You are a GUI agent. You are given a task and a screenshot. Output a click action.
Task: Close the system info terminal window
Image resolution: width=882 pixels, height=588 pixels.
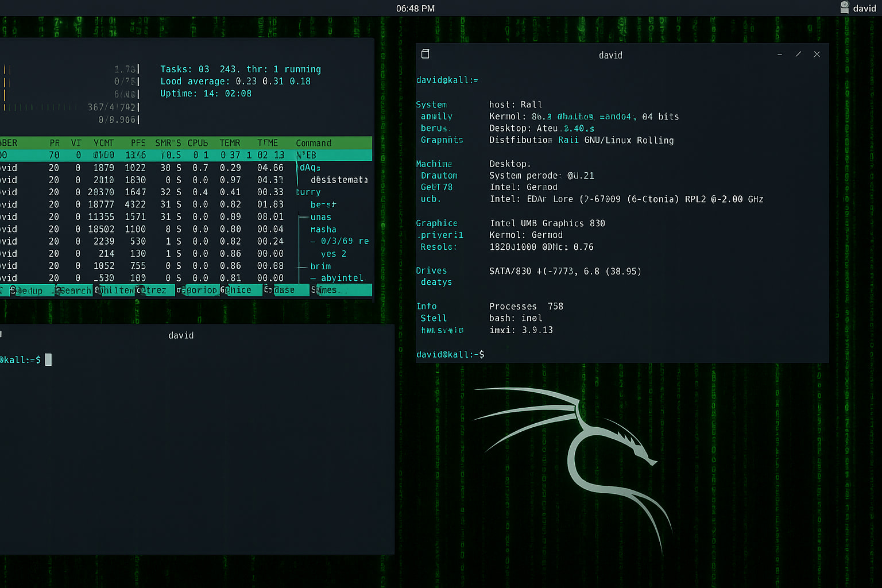(817, 55)
